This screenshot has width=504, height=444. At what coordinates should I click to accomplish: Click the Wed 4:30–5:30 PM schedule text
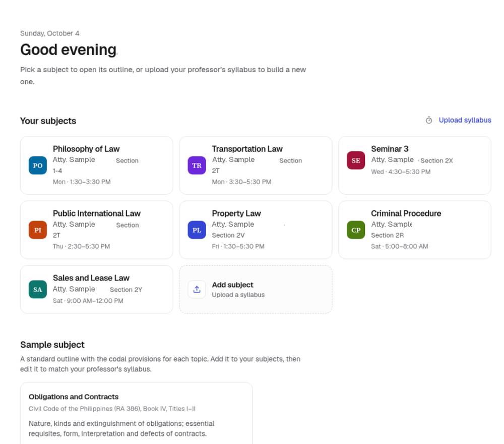(401, 172)
